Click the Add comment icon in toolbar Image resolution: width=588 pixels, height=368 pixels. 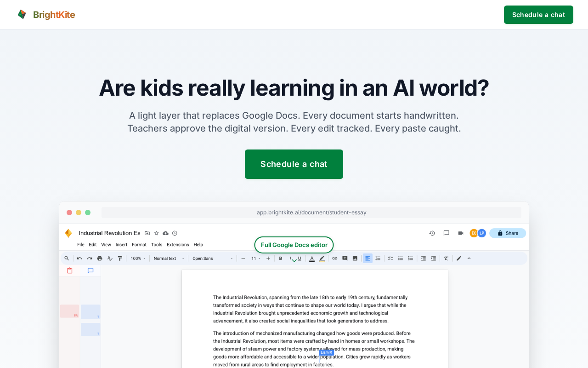coord(345,259)
